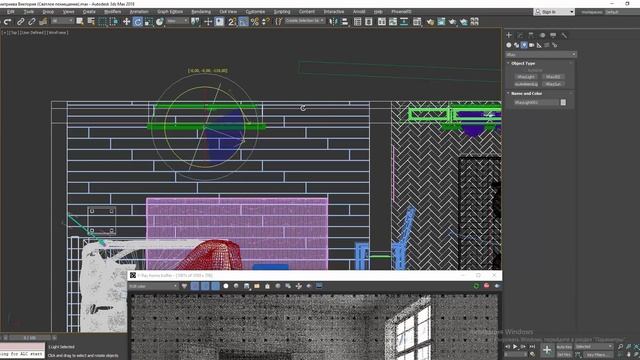Open the Edit menu
The height and width of the screenshot is (360, 640).
pyautogui.click(x=11, y=12)
